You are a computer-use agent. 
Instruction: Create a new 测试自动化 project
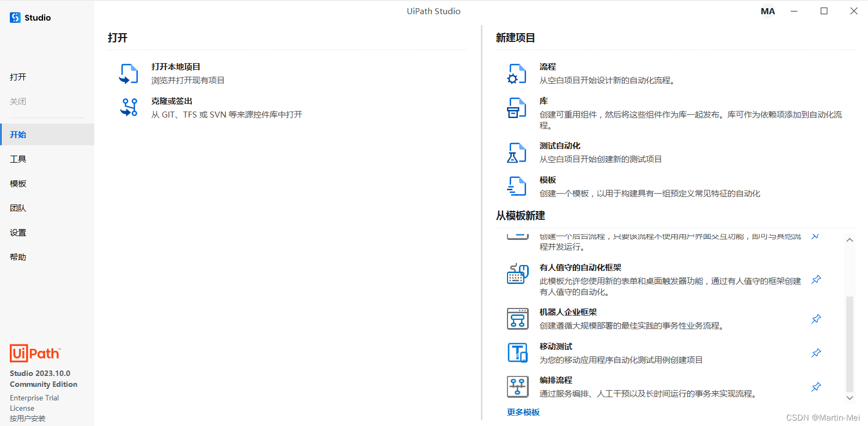click(x=560, y=146)
